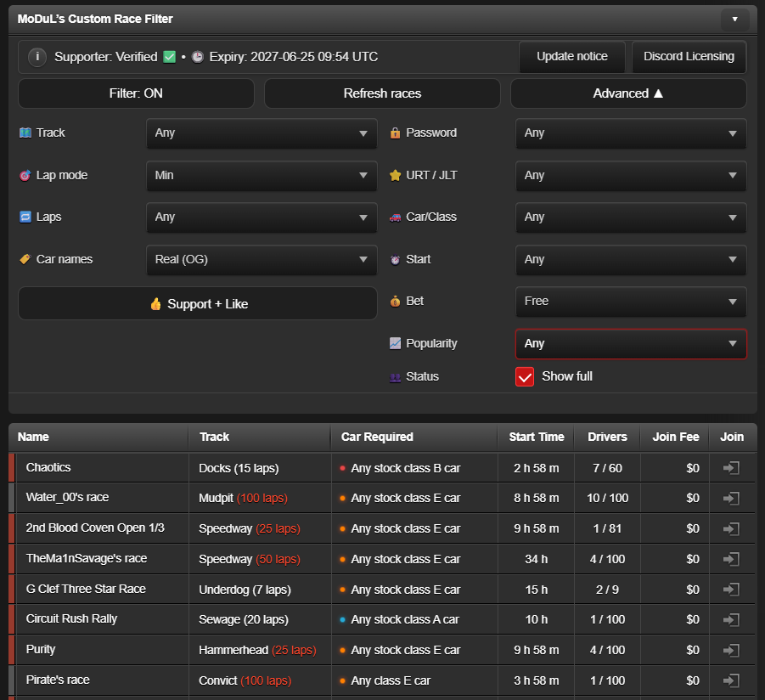Click the map icon next to Track
The image size is (765, 700).
coord(25,133)
